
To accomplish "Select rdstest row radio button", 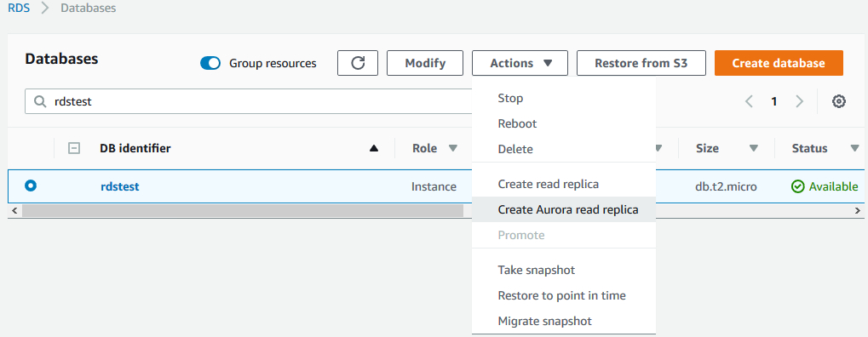I will [x=31, y=186].
